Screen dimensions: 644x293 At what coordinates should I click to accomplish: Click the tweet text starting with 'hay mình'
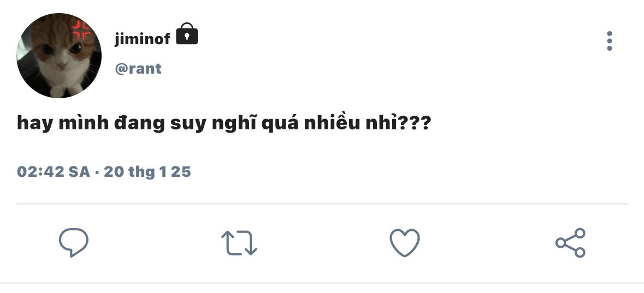coord(224,123)
